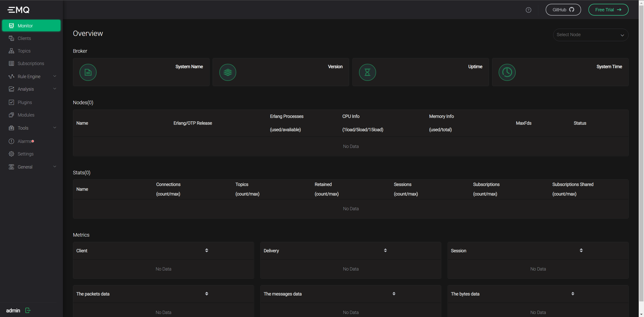Click the System Time clock icon
The image size is (644, 317).
507,72
